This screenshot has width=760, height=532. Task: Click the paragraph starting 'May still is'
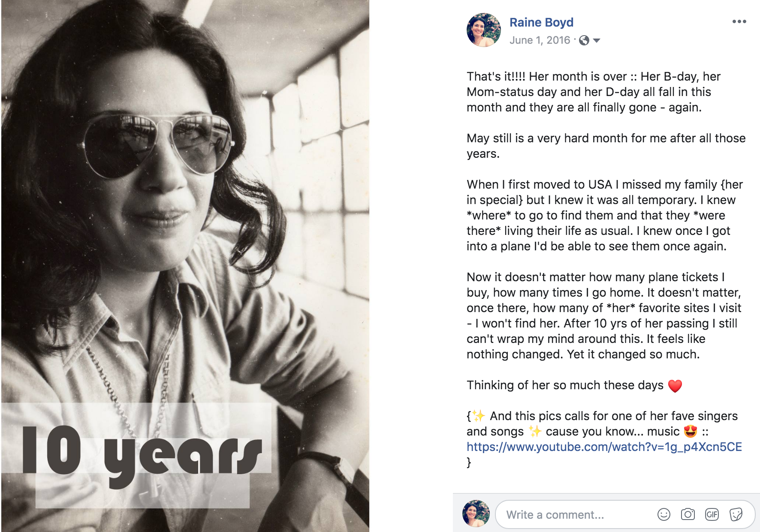tap(606, 146)
